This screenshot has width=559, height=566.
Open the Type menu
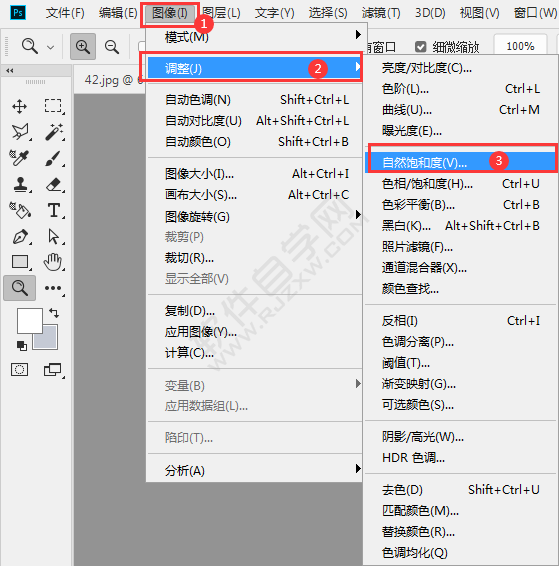coord(274,13)
